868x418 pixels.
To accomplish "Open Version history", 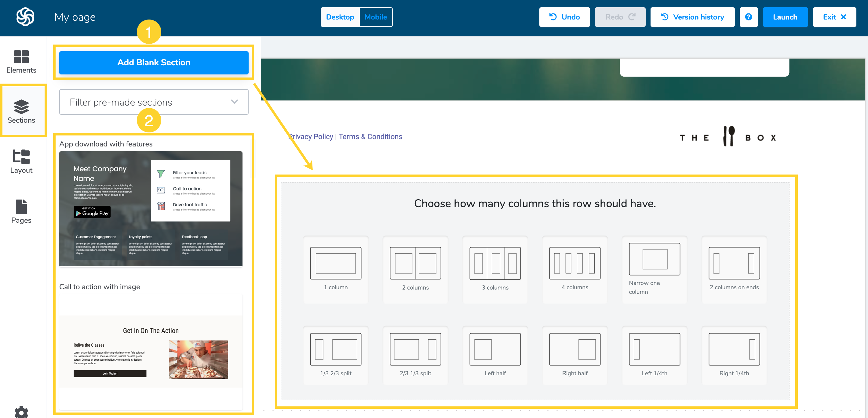I will point(692,17).
